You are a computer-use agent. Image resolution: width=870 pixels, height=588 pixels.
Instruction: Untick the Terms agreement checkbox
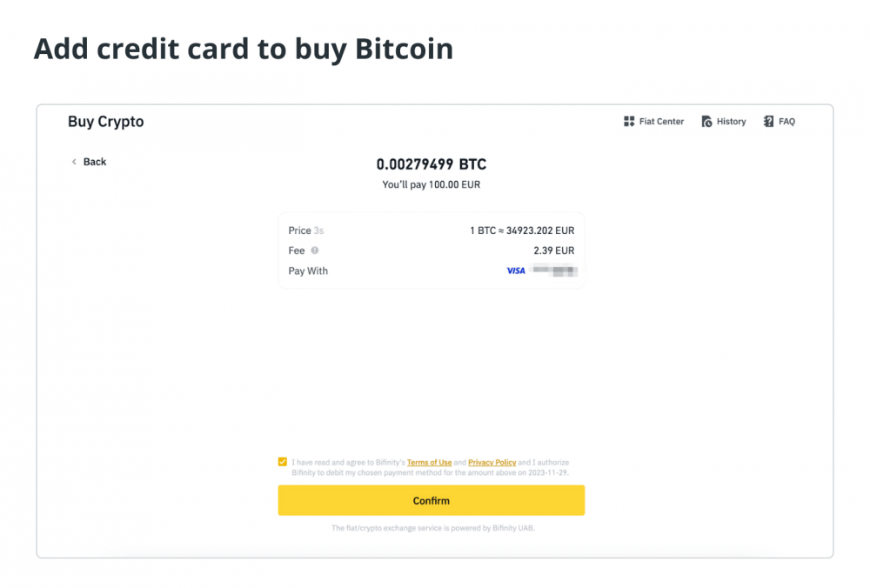coord(283,462)
